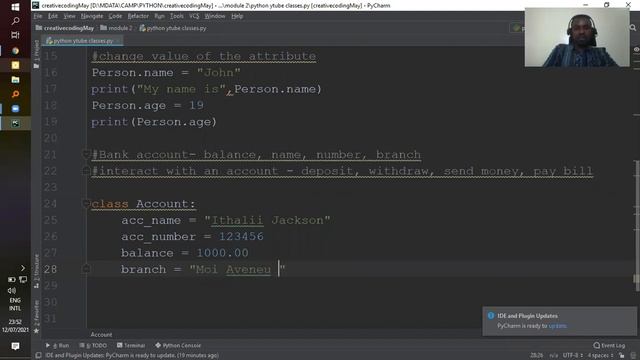The height and width of the screenshot is (360, 640).
Task: Open the 4 spaces indentation selector
Action: click(x=600, y=356)
